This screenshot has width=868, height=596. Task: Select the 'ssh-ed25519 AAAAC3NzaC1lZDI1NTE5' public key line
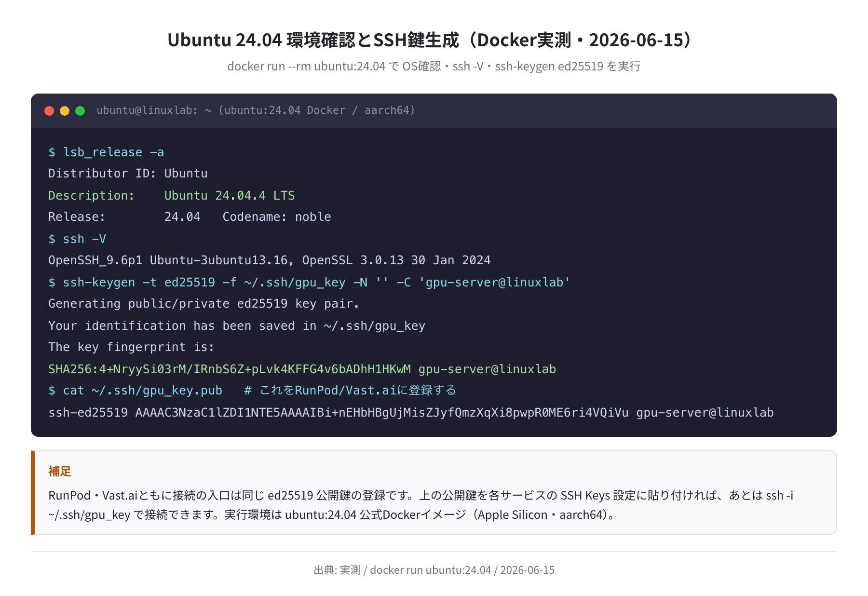411,413
